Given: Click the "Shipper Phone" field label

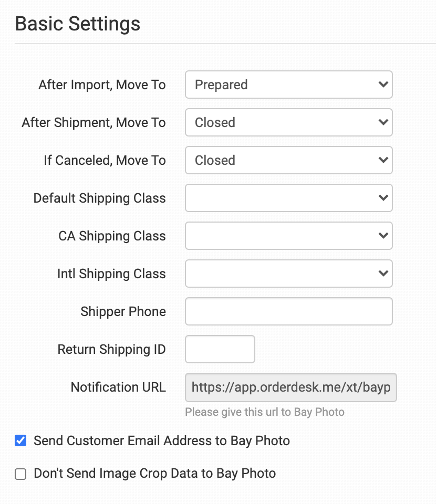Looking at the screenshot, I should click(123, 311).
